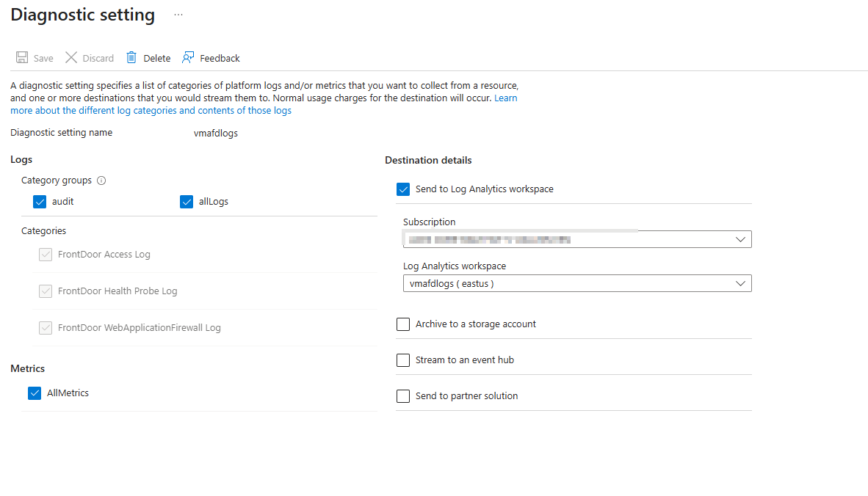Check Send to partner solution
The width and height of the screenshot is (868, 496).
403,396
